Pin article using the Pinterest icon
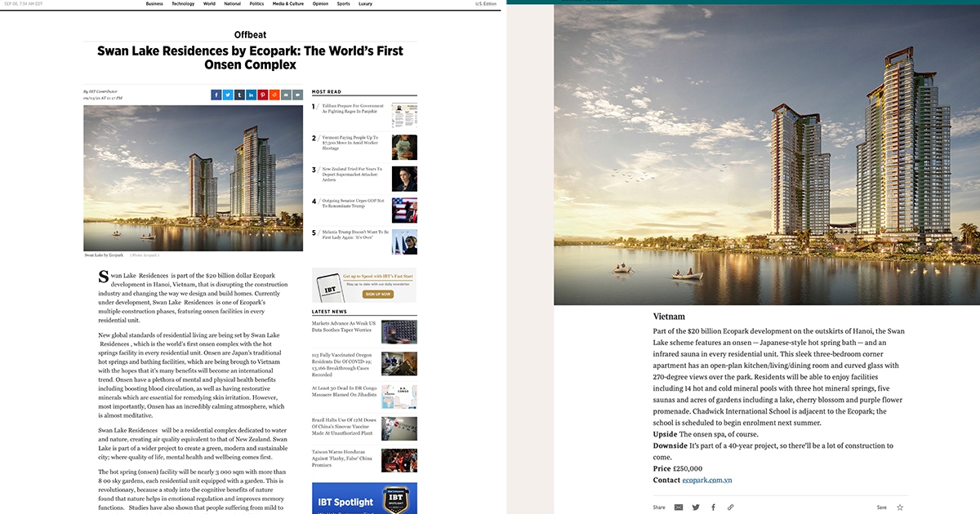This screenshot has height=514, width=980. pyautogui.click(x=262, y=95)
